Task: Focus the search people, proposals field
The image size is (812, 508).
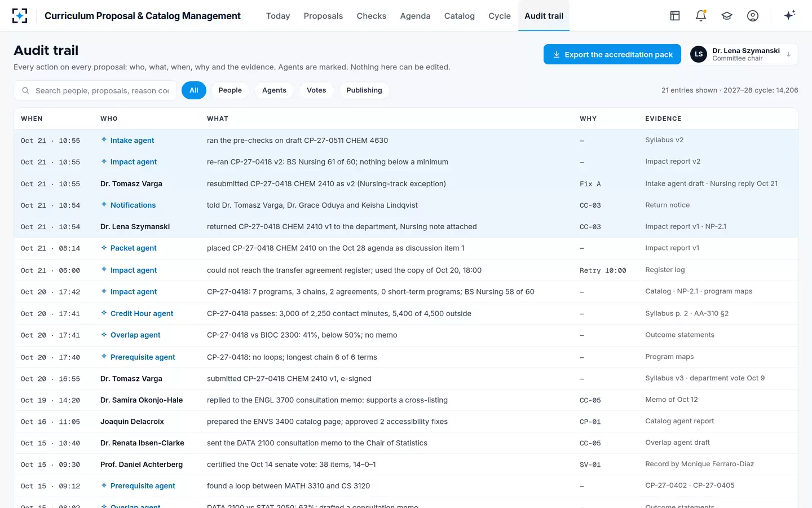Action: (x=95, y=90)
